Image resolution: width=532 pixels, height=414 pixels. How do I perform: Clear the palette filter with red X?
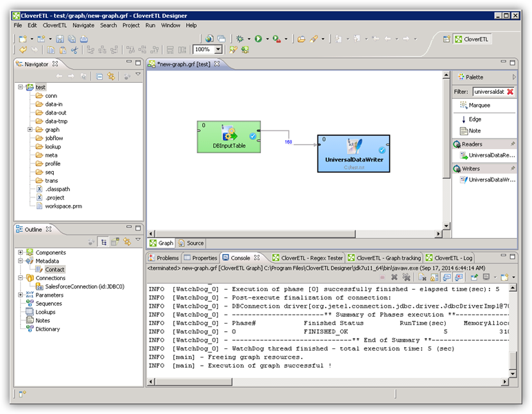pyautogui.click(x=510, y=92)
